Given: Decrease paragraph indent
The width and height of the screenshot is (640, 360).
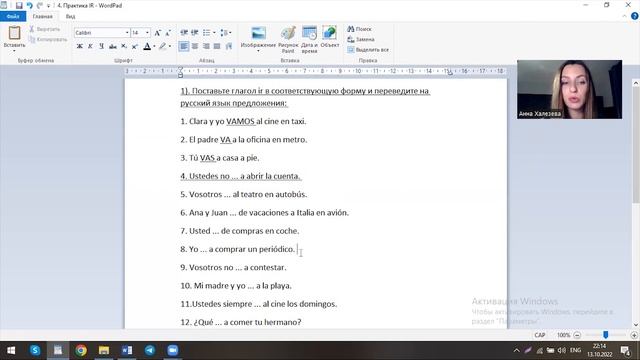Looking at the screenshot, I should tap(184, 33).
